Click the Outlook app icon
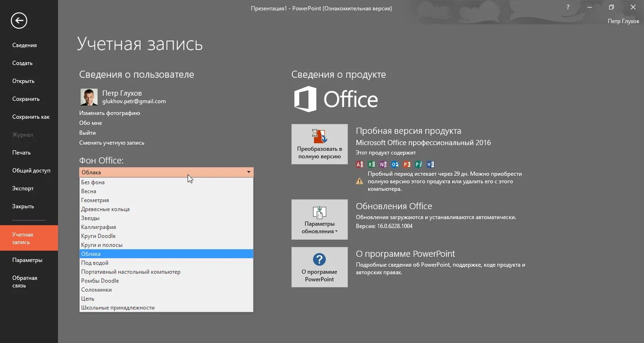 coord(395,164)
